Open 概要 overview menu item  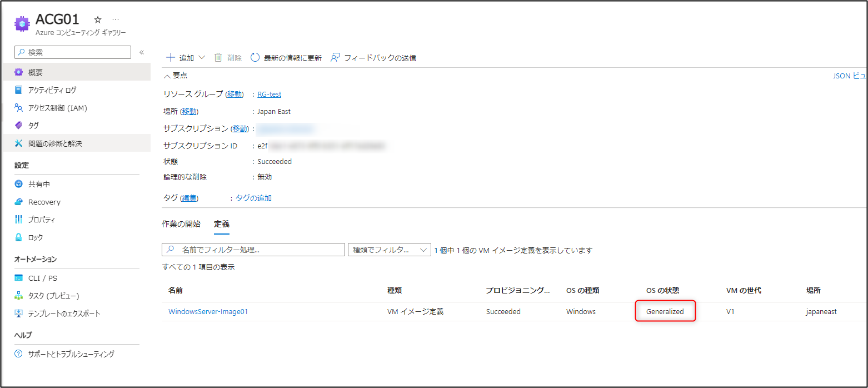pyautogui.click(x=77, y=72)
